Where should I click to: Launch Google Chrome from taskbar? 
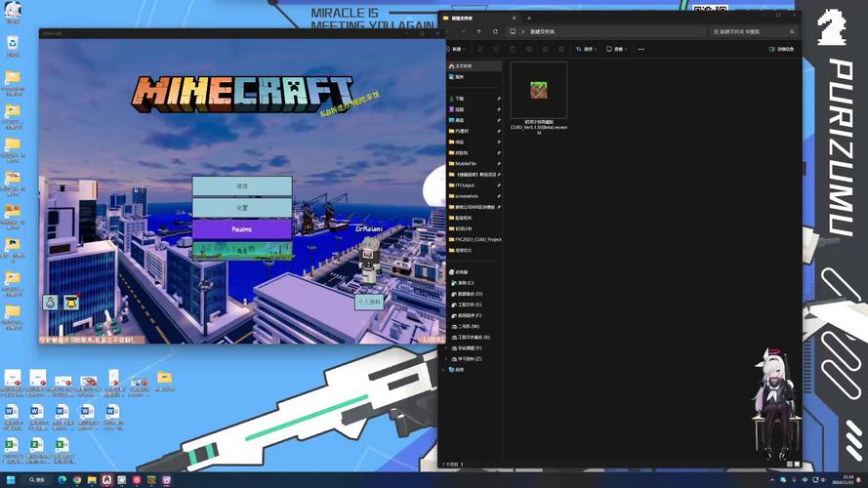coord(77,479)
